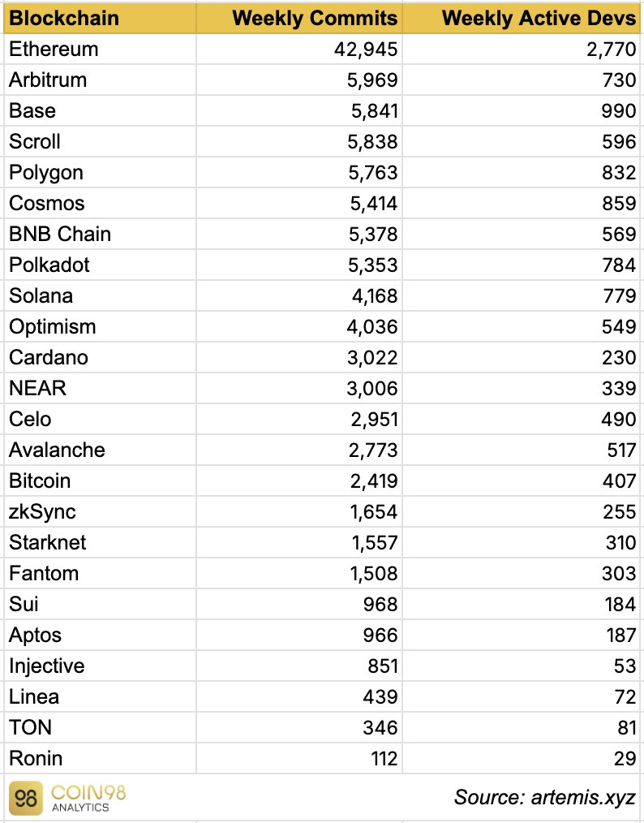Select the Cardano name cell

pos(49,357)
